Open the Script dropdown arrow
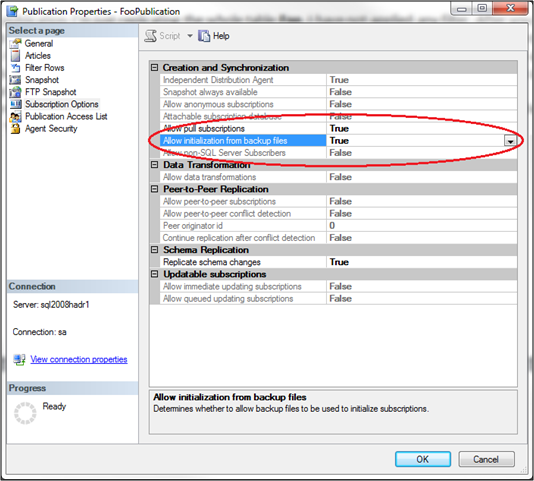This screenshot has height=481, width=534. tap(190, 36)
